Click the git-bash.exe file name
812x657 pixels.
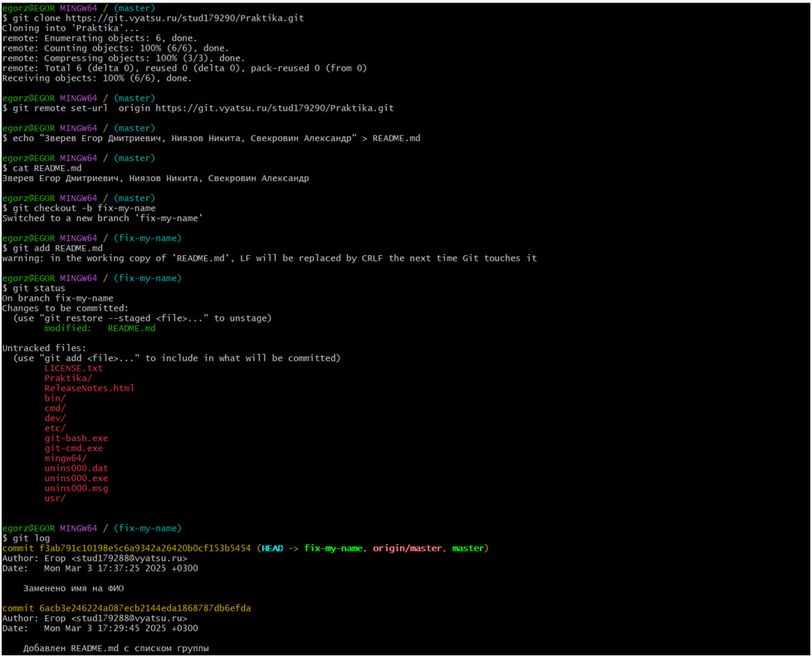tap(76, 438)
